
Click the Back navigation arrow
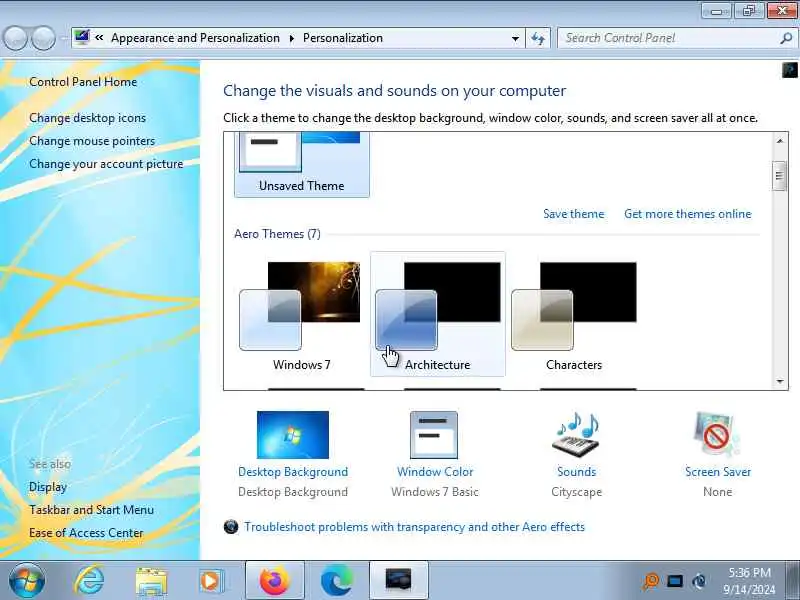pos(15,38)
